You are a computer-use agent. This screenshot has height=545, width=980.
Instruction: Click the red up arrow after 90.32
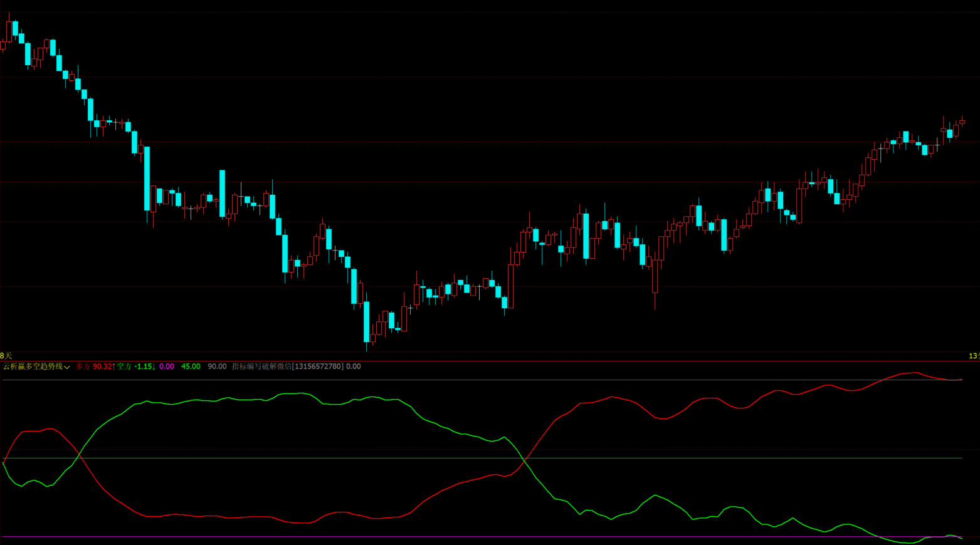[x=113, y=366]
